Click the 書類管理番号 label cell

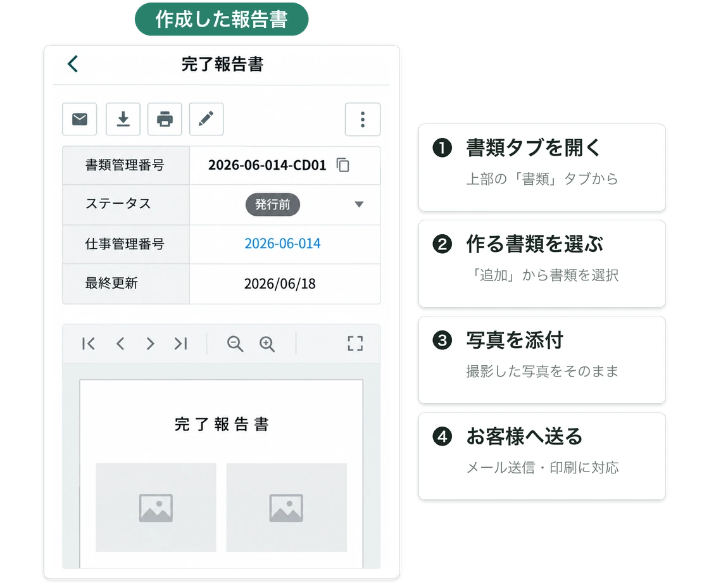pyautogui.click(x=126, y=165)
